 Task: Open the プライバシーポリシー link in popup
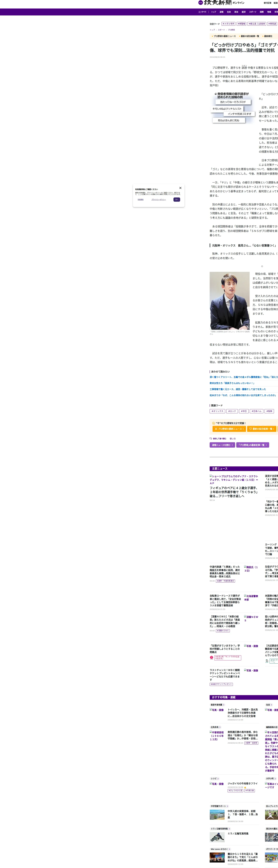click(159, 199)
